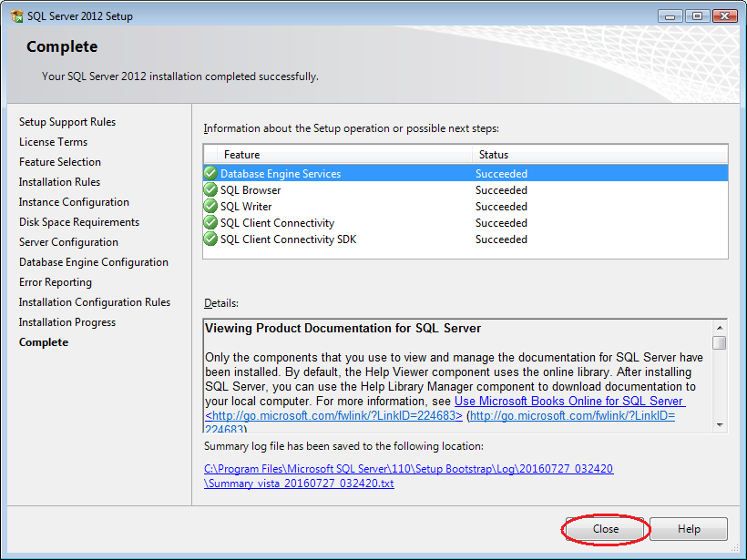Image resolution: width=747 pixels, height=560 pixels.
Task: Click the bold Complete step in sidebar
Action: tap(44, 342)
